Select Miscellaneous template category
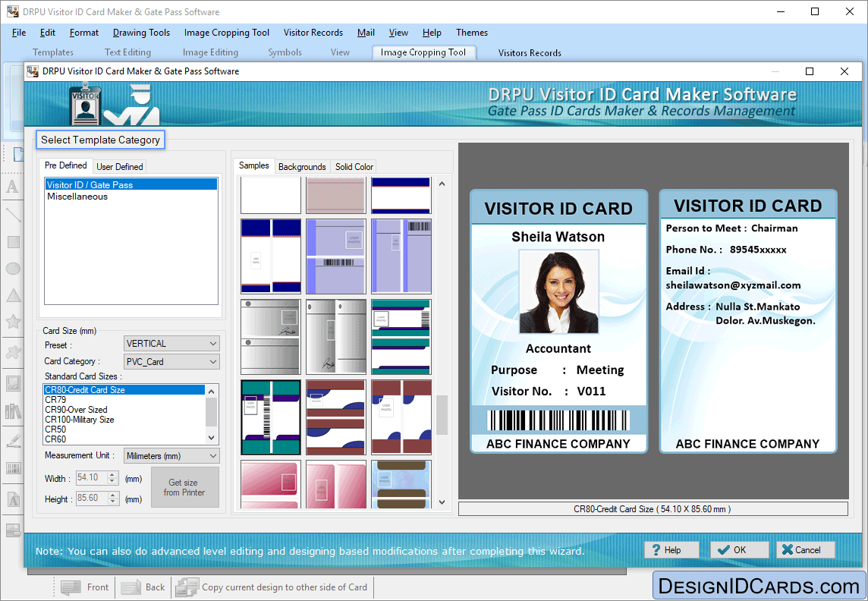Viewport: 868px width, 601px height. coord(77,197)
